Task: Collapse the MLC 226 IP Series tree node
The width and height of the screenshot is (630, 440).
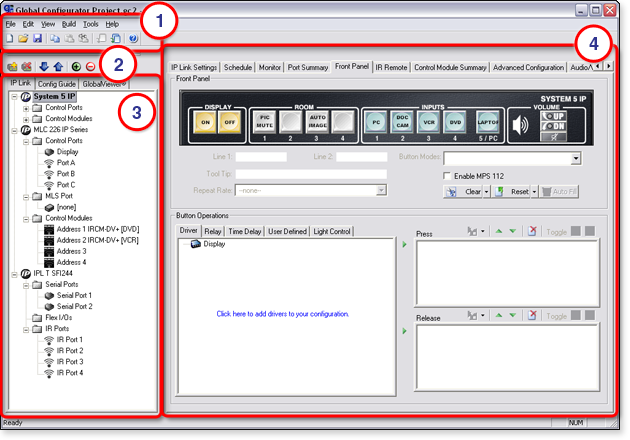Action: [12, 130]
